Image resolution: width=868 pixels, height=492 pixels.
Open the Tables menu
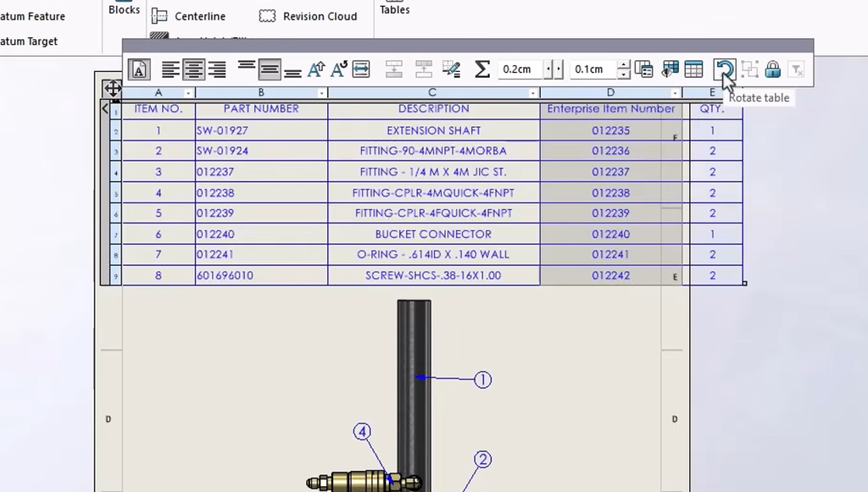(395, 9)
